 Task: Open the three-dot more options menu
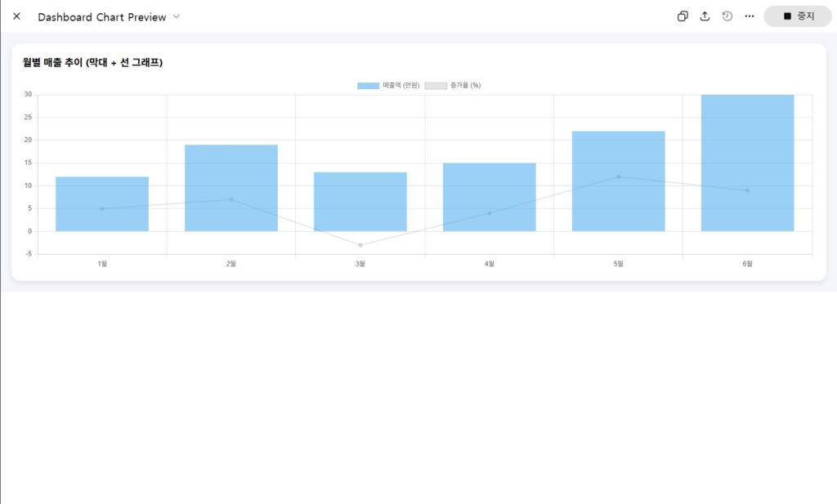(750, 16)
